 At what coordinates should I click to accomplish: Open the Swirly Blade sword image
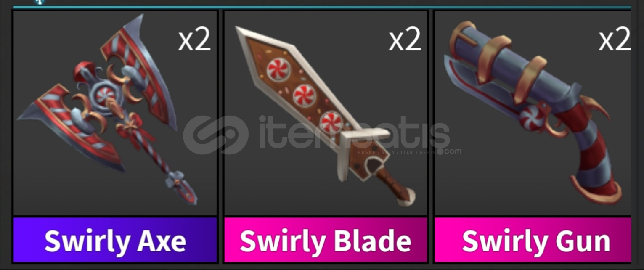324,116
